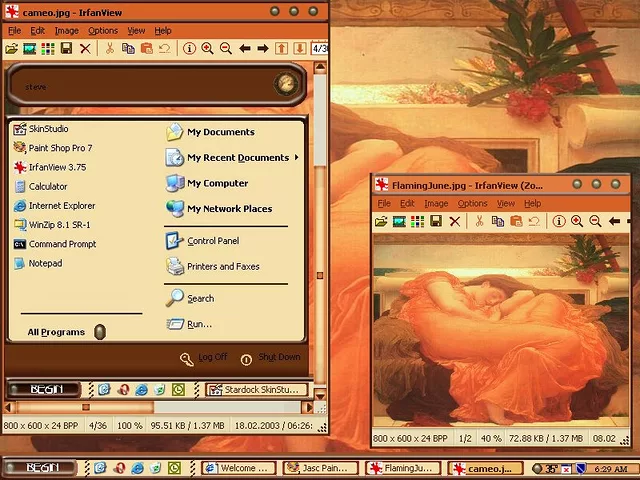Image resolution: width=640 pixels, height=480 pixels.
Task: Expand All Programs in the start menu
Action: pos(56,332)
